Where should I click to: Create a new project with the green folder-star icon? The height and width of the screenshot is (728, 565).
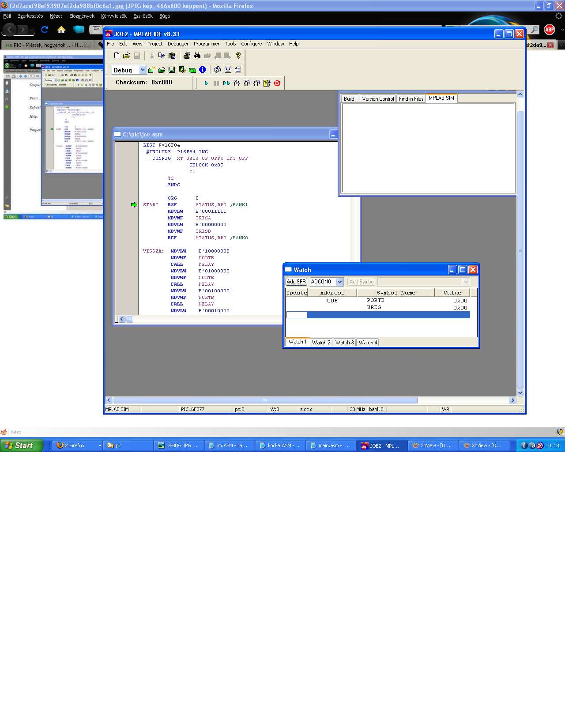point(152,70)
